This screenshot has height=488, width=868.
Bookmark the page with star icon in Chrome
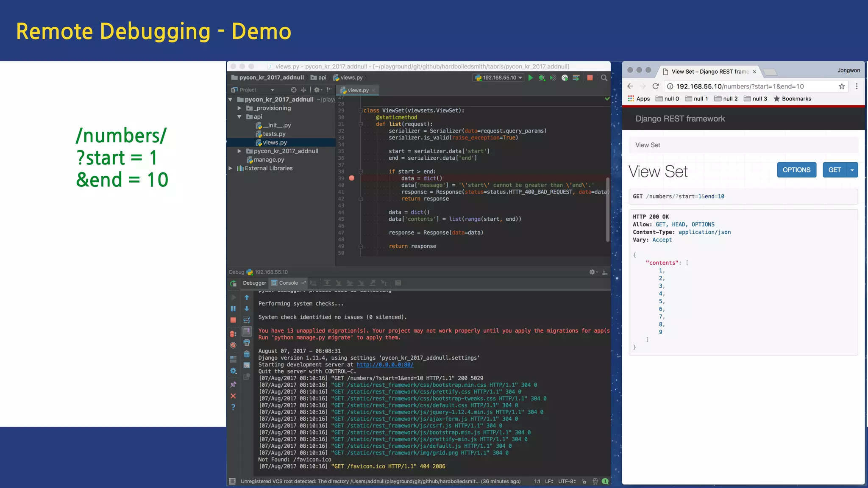click(x=842, y=86)
